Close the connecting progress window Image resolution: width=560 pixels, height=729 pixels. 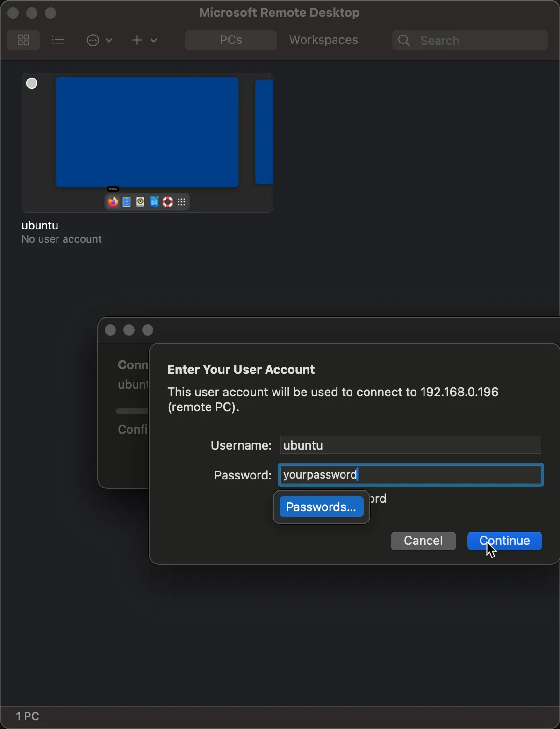tap(110, 330)
